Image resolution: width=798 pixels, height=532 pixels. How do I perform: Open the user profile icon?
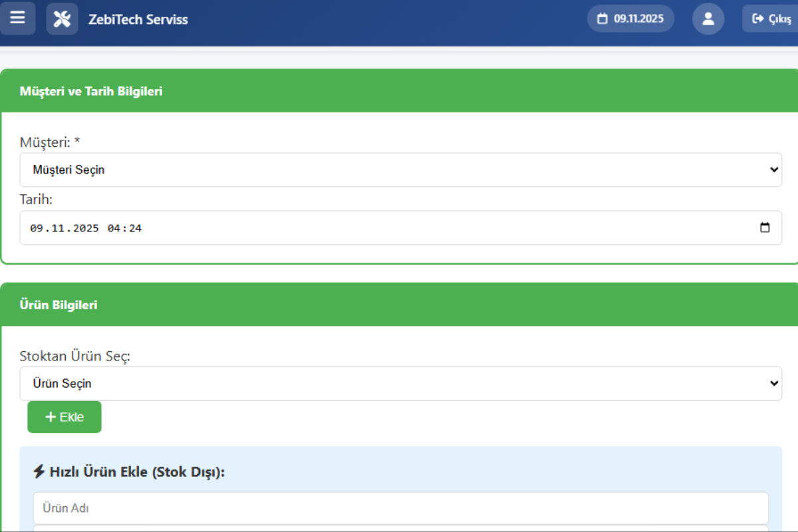tap(708, 19)
